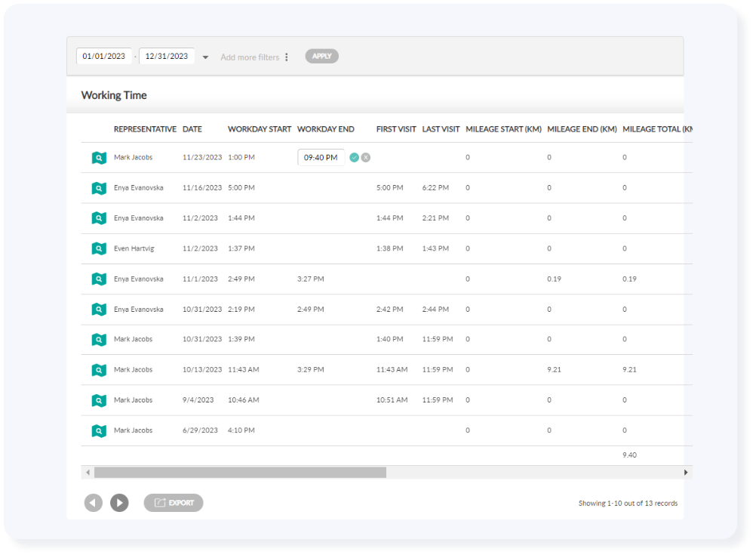Cancel the workday end time edit
Image resolution: width=756 pixels, height=558 pixels.
tap(366, 157)
